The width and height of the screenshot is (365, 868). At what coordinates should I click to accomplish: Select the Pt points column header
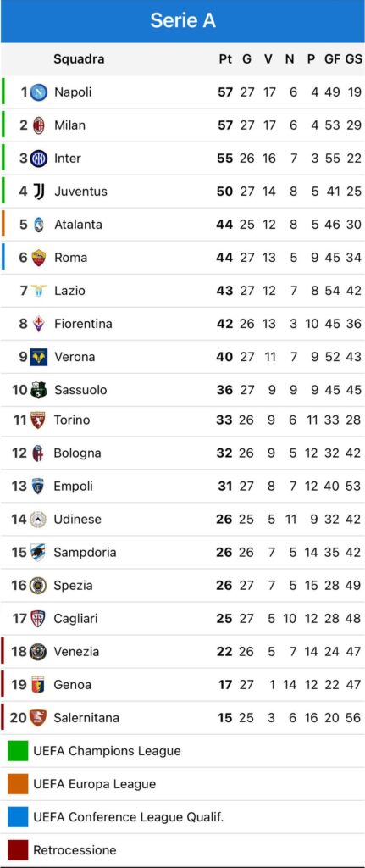[x=225, y=59]
